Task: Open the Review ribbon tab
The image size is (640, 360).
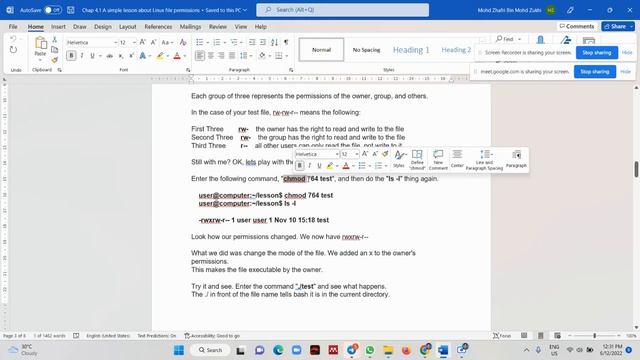Action: pos(218,27)
